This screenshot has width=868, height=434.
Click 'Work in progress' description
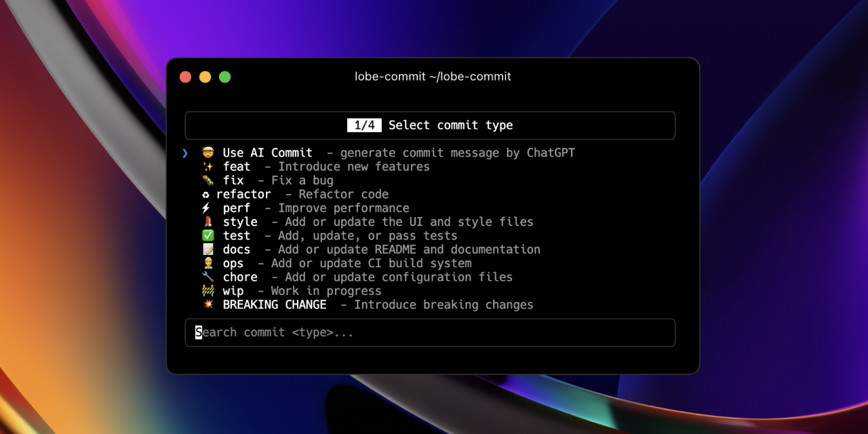pos(326,291)
